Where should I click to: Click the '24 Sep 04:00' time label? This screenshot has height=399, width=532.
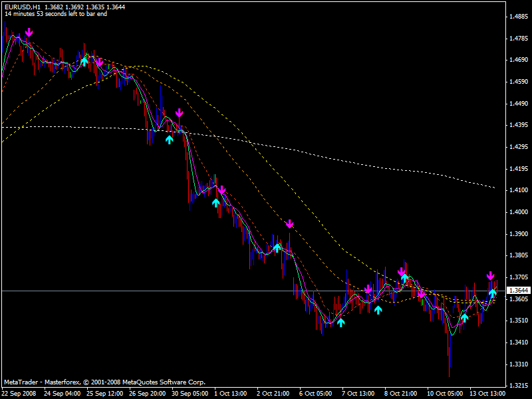(x=63, y=394)
